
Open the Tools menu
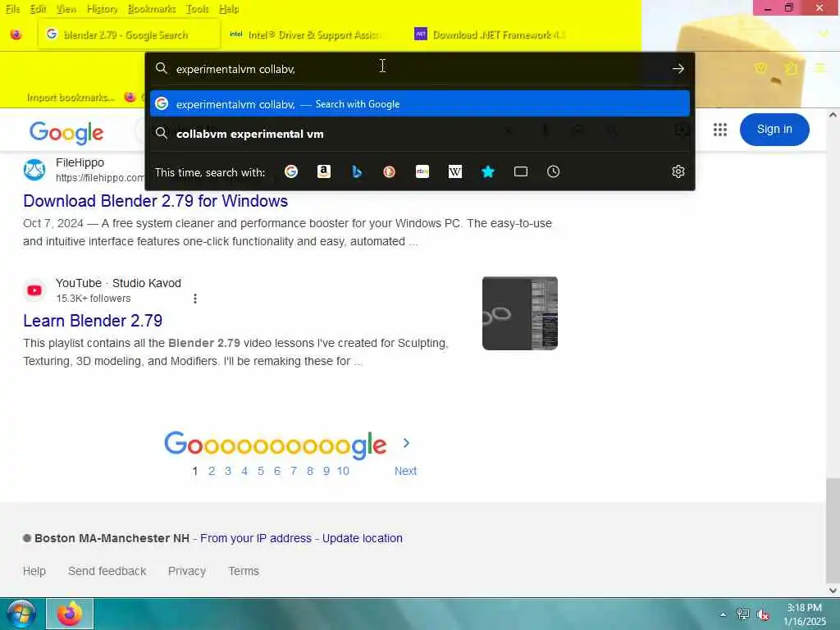197,9
